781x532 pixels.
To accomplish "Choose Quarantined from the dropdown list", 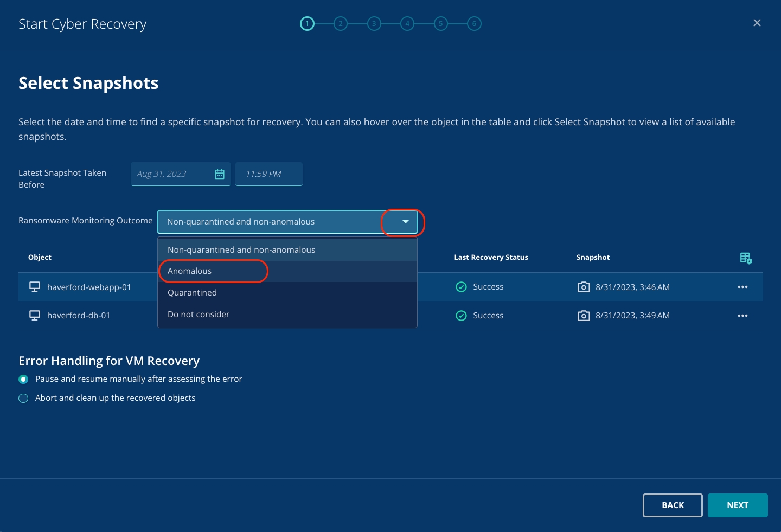I will click(192, 293).
